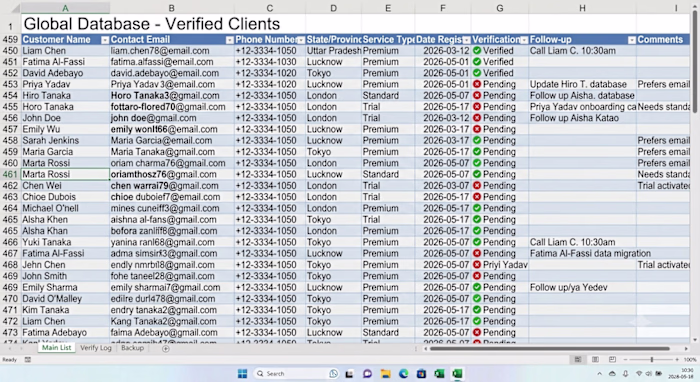
Task: Click the horizontal scroll left arrow
Action: (425, 349)
